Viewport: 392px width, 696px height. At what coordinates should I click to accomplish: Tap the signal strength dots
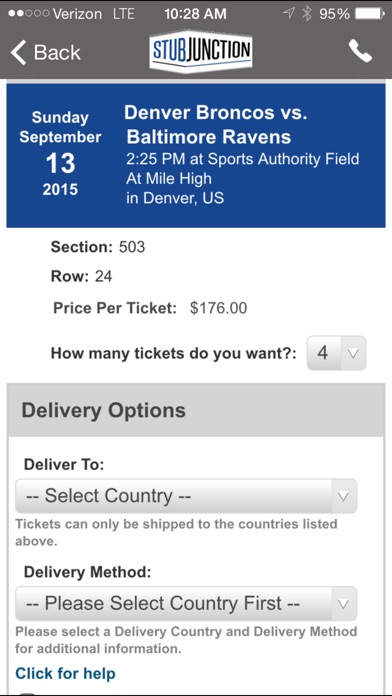pyautogui.click(x=28, y=13)
